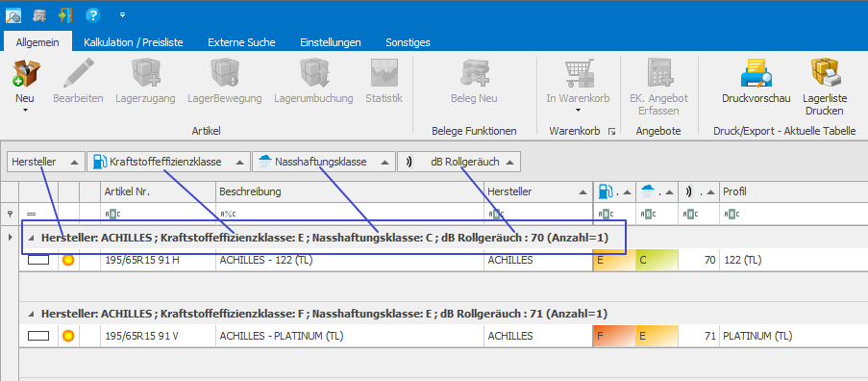This screenshot has width=868, height=381.
Task: Switch to the Einstellungen tab
Action: pyautogui.click(x=331, y=42)
